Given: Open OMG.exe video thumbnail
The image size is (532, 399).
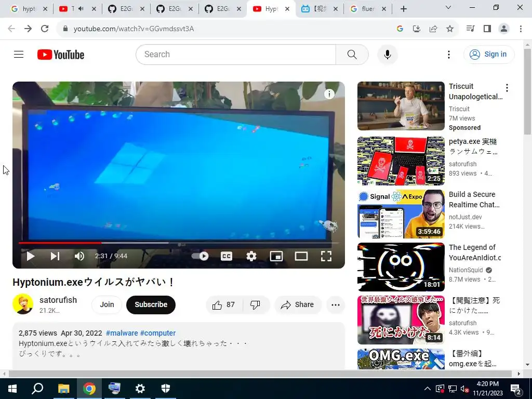Looking at the screenshot, I should 401,359.
